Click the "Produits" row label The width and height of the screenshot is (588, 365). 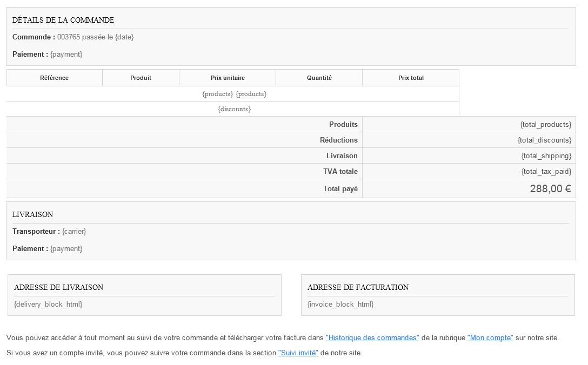(x=344, y=124)
